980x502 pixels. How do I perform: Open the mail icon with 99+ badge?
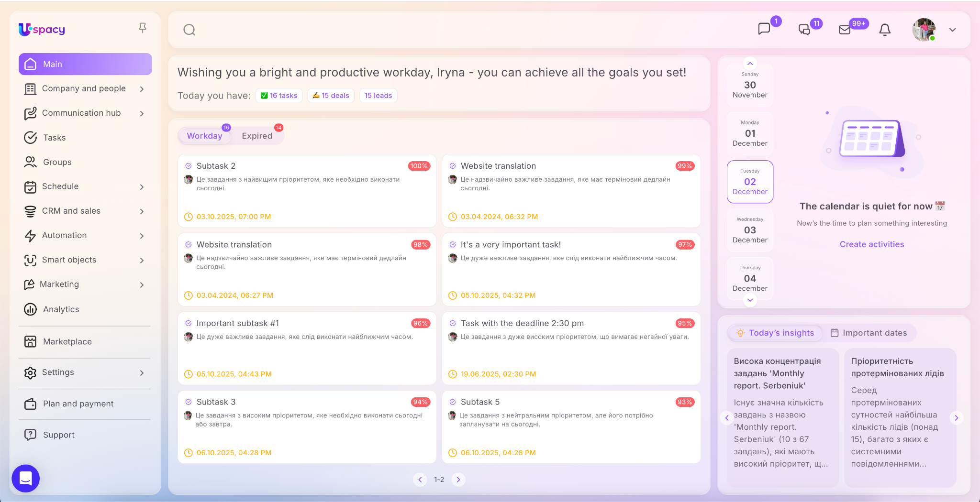845,30
